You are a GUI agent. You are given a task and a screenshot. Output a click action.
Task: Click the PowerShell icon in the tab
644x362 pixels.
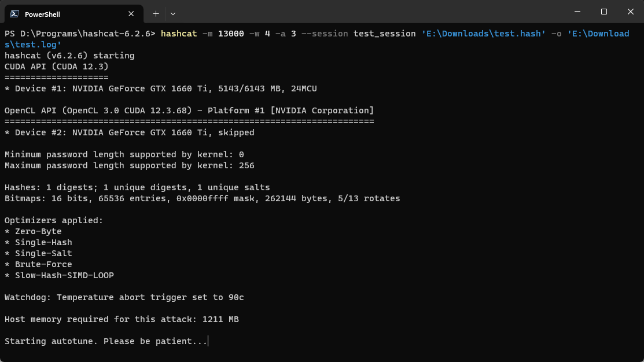point(14,14)
